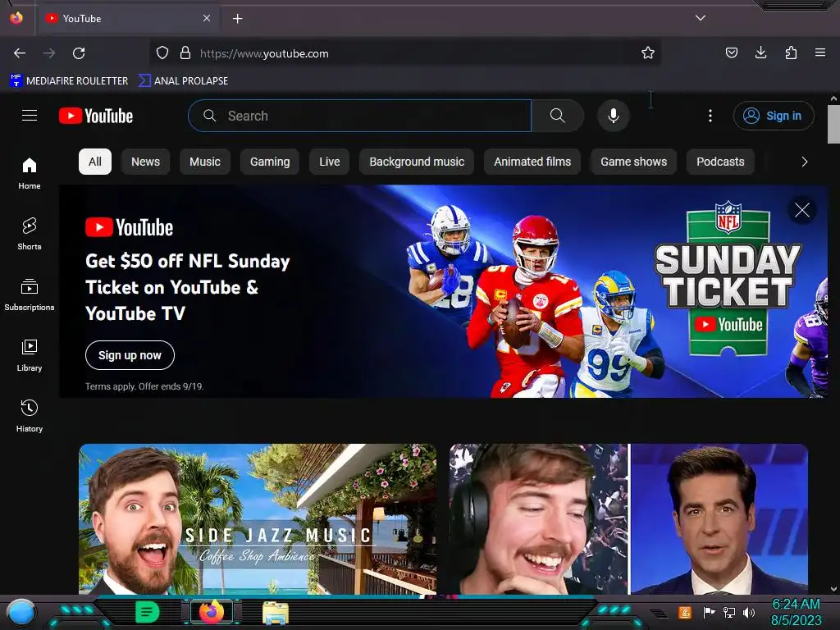Start voice search with microphone icon

[614, 116]
